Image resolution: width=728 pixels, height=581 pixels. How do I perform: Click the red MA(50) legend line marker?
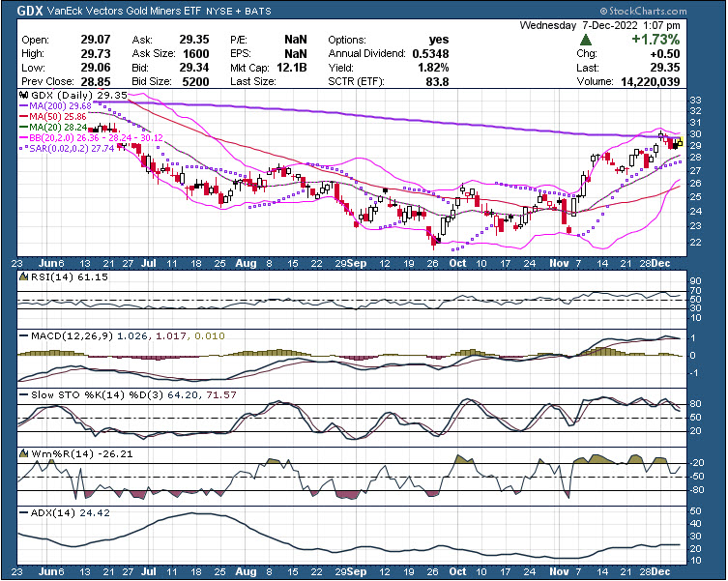pyautogui.click(x=23, y=117)
